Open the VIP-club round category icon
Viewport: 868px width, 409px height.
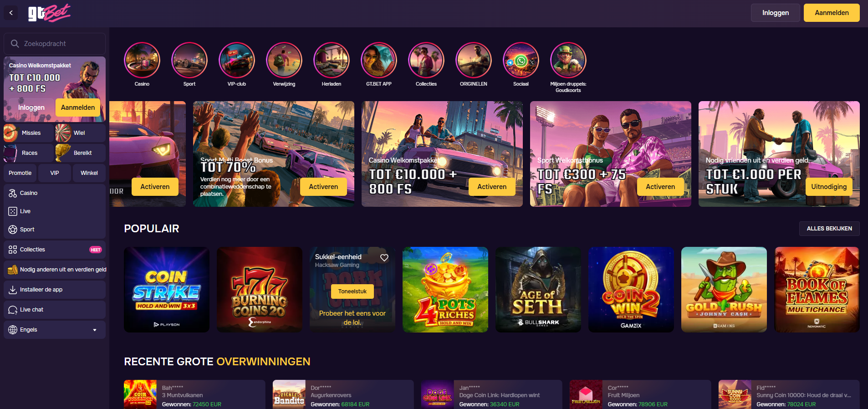click(237, 60)
